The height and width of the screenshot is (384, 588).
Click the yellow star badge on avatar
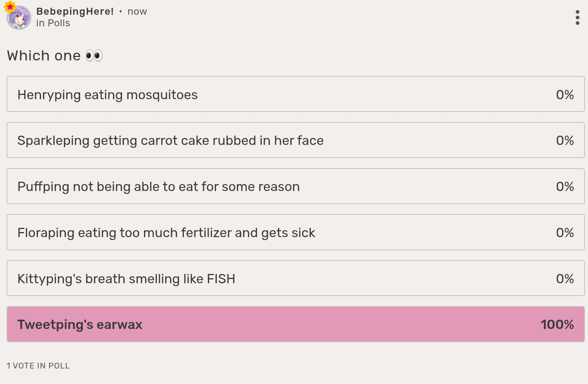10,6
